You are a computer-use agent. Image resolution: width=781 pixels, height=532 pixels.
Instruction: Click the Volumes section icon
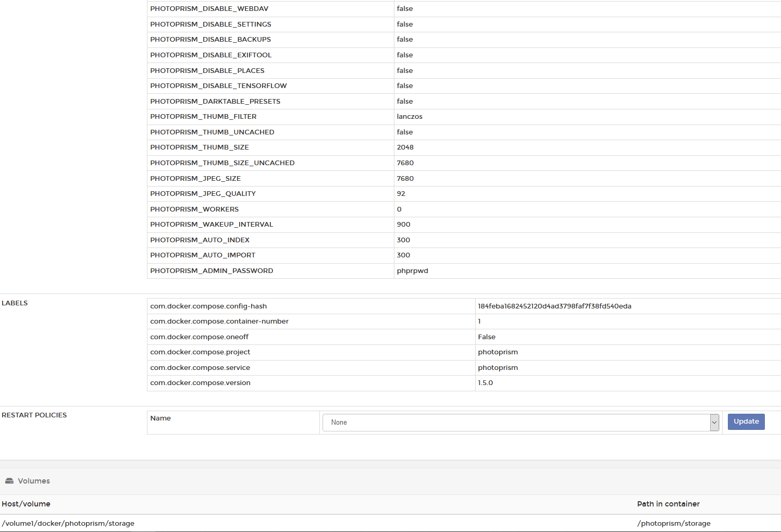coord(10,480)
